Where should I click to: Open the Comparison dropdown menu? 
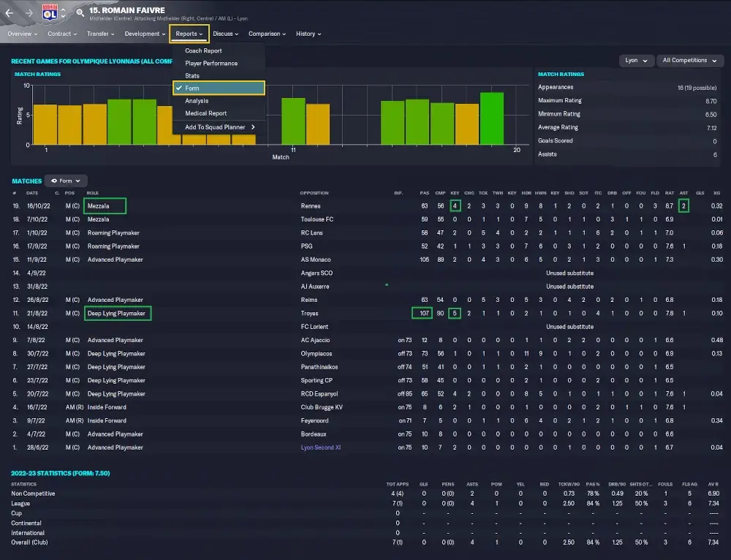[267, 34]
